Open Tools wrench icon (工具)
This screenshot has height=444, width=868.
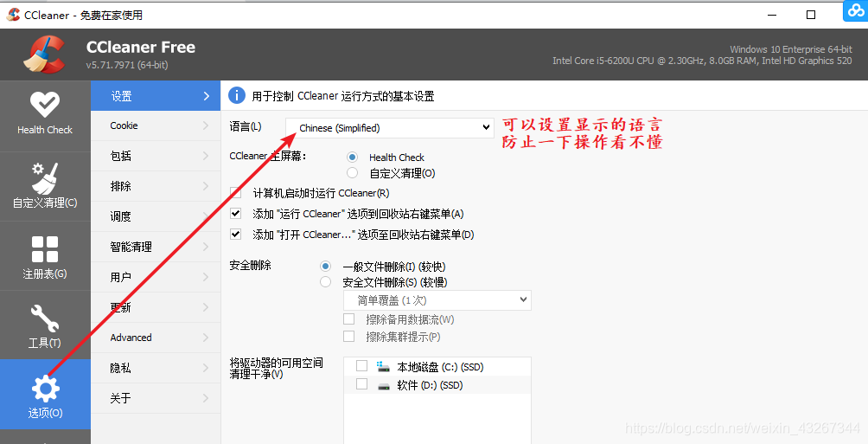[x=45, y=319]
